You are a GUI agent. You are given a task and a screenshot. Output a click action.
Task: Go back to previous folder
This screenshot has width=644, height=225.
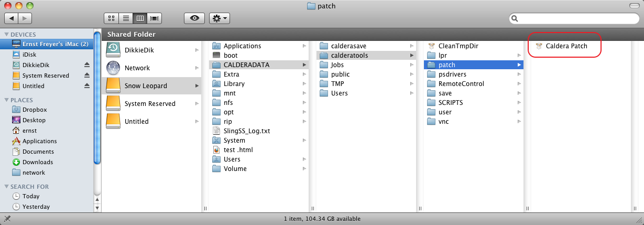click(x=12, y=18)
